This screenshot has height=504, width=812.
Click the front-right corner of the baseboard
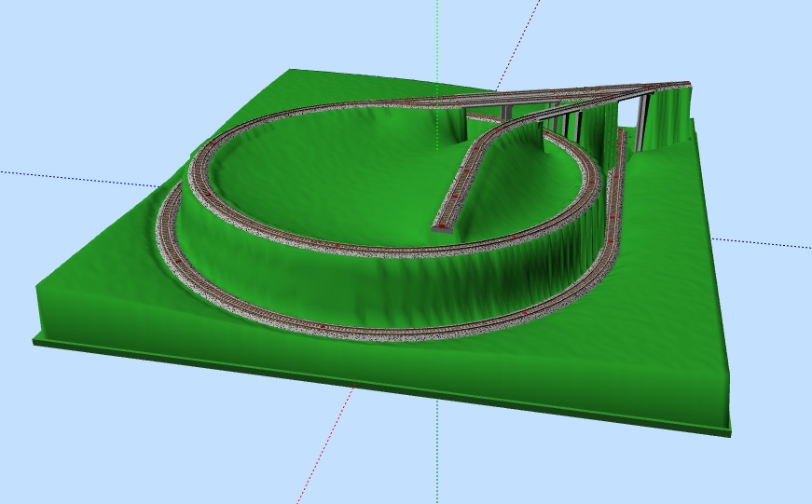[728, 430]
